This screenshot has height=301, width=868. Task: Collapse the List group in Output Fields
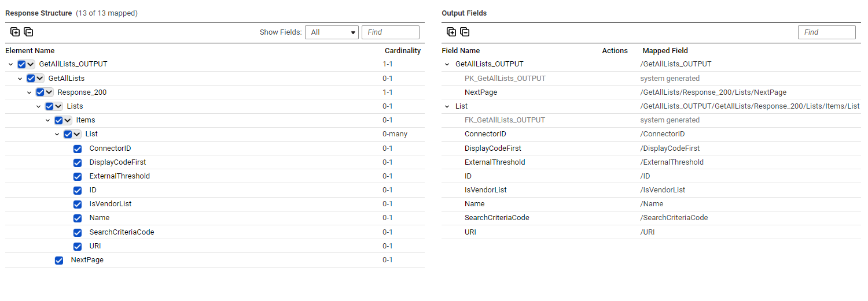(447, 106)
